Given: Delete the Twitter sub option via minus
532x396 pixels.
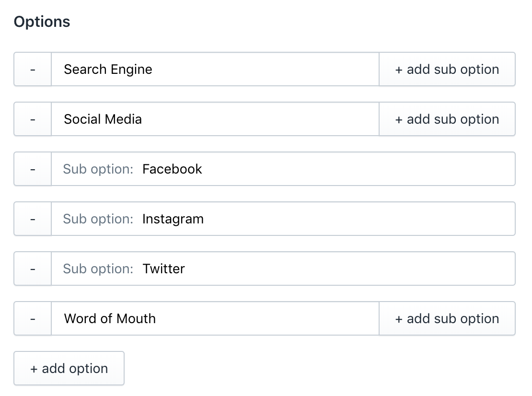Looking at the screenshot, I should 33,269.
